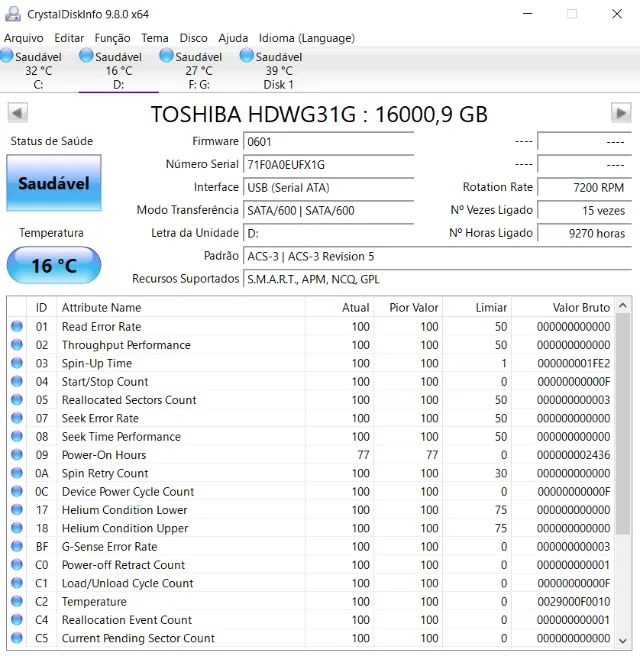The image size is (640, 656).
Task: Select the 'Reallocated Sectors Count' attribute name
Action: click(129, 400)
